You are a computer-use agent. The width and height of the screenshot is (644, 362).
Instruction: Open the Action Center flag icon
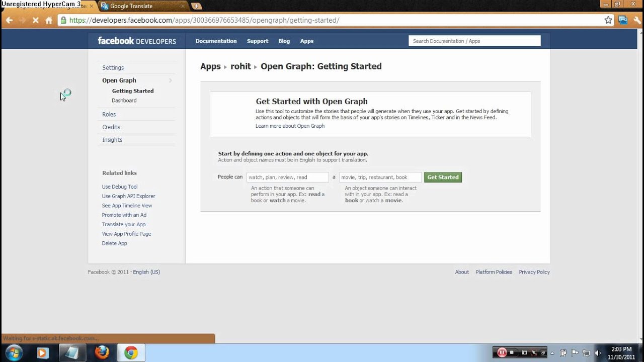pyautogui.click(x=575, y=353)
